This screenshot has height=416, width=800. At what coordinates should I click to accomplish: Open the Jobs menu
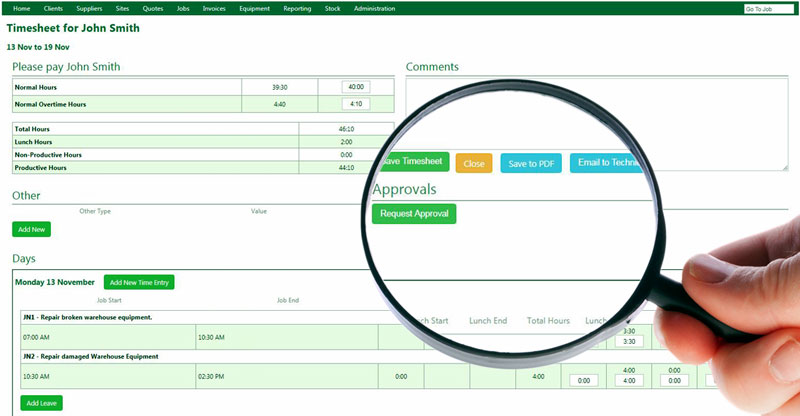tap(183, 8)
